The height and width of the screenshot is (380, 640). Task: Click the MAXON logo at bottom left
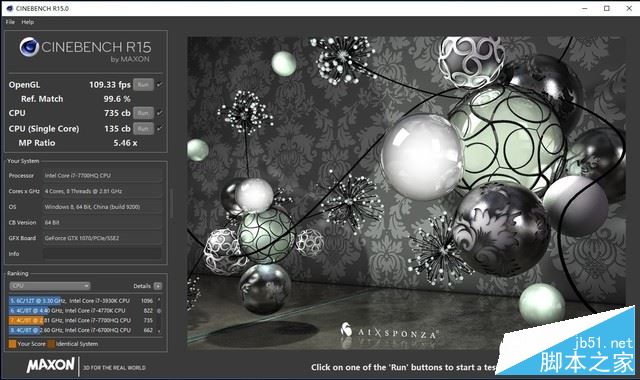pos(51,365)
